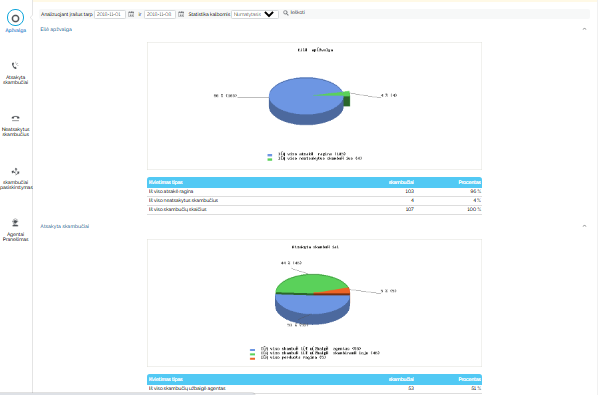Viewport: 598px width, 395px height.
Task: Click the start date input field
Action: tap(110, 14)
